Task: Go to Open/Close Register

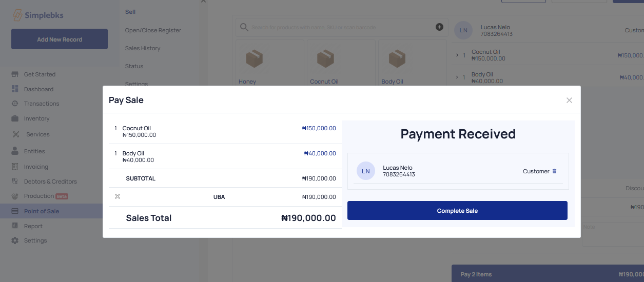Action: pyautogui.click(x=153, y=30)
